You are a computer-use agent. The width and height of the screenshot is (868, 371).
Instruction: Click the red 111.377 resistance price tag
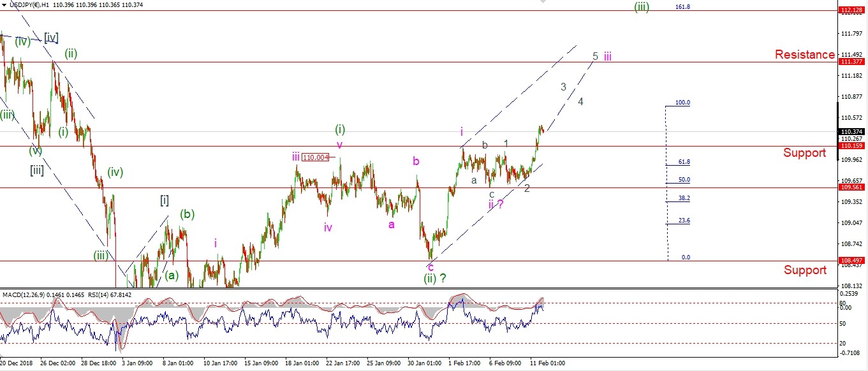pyautogui.click(x=852, y=62)
